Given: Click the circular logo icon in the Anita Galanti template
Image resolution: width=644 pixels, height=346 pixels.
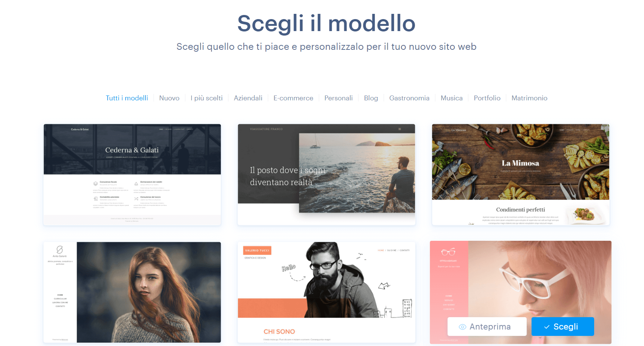Looking at the screenshot, I should [60, 249].
